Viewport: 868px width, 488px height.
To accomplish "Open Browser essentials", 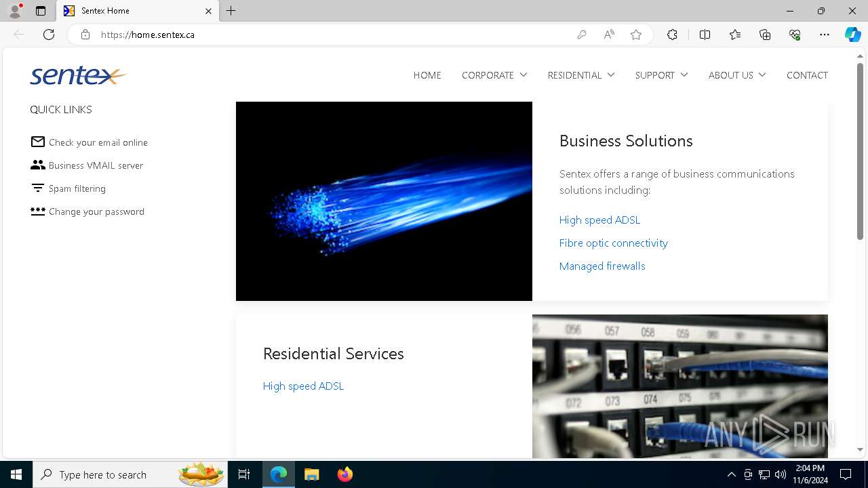I will [x=795, y=35].
